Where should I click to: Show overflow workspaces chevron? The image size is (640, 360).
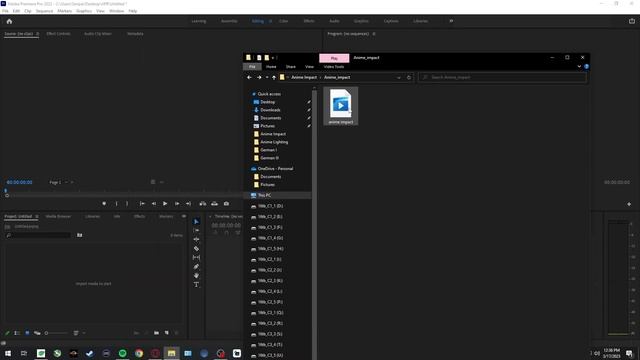click(451, 21)
